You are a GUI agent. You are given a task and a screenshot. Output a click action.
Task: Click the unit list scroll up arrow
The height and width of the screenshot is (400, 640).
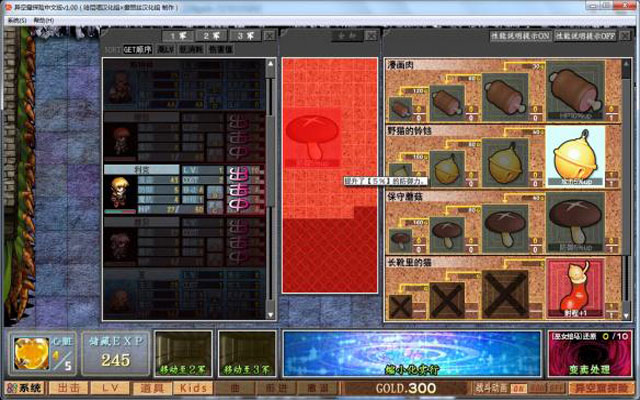tap(270, 63)
